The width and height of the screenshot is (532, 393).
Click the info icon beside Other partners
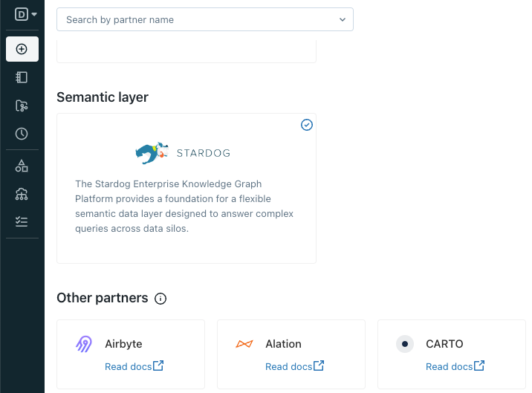pos(160,299)
